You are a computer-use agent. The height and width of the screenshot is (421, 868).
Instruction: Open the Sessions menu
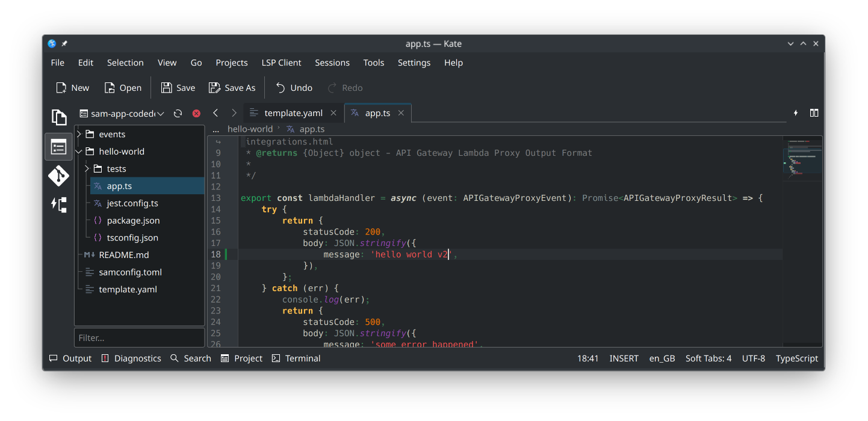332,63
